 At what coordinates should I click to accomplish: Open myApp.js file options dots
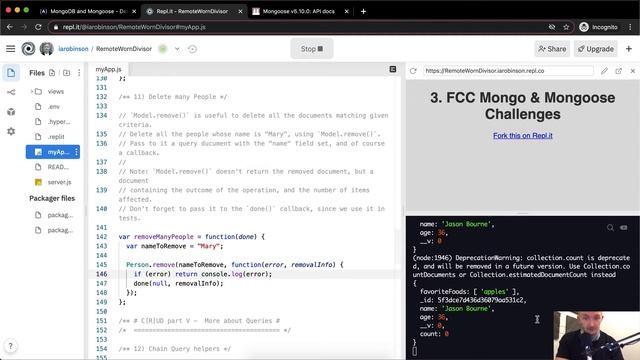coord(76,152)
